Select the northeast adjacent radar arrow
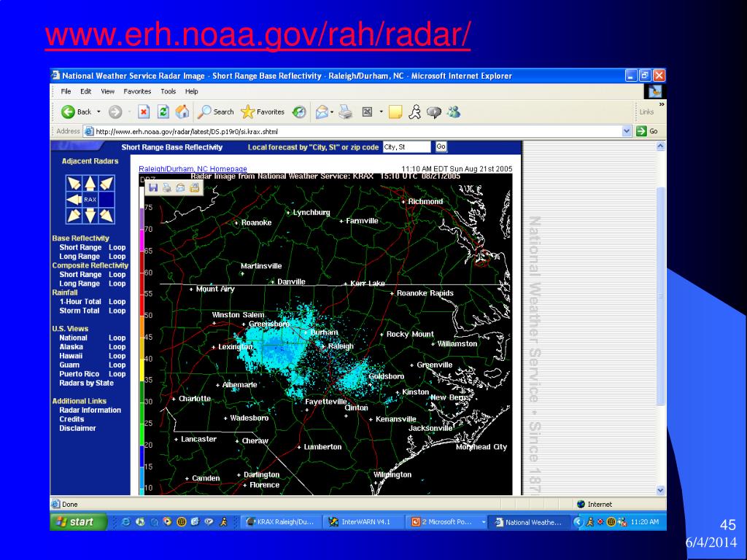This screenshot has width=747, height=560. click(x=107, y=183)
